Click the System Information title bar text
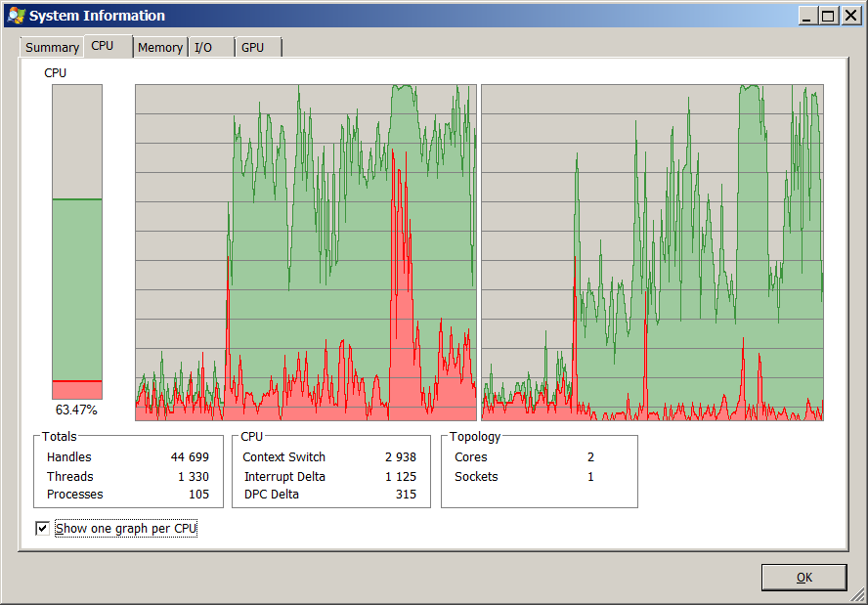 [x=97, y=16]
